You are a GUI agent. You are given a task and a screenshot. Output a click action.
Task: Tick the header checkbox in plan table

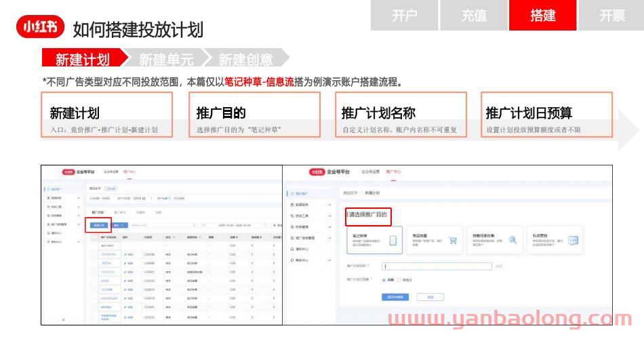pyautogui.click(x=94, y=237)
